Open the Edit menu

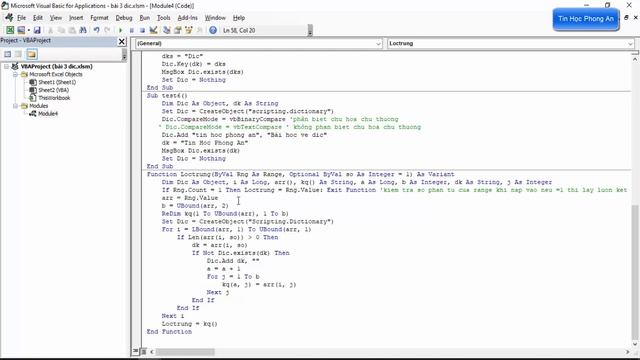point(38,18)
